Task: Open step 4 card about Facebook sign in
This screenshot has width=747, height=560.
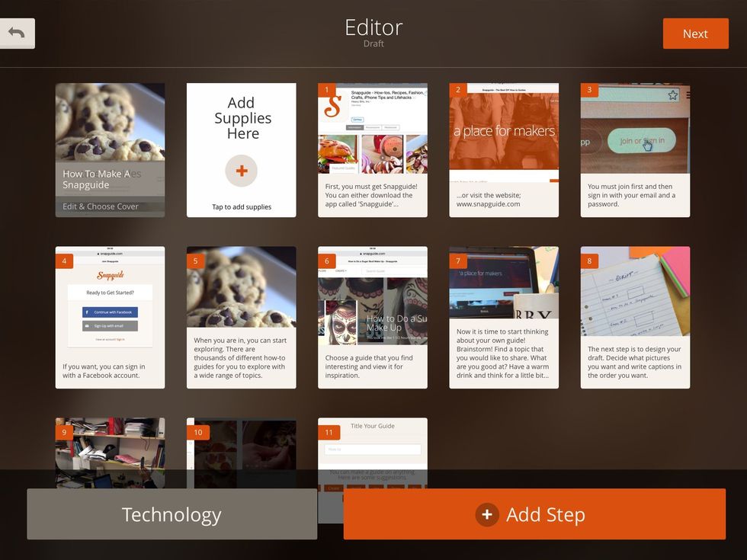Action: [x=110, y=317]
